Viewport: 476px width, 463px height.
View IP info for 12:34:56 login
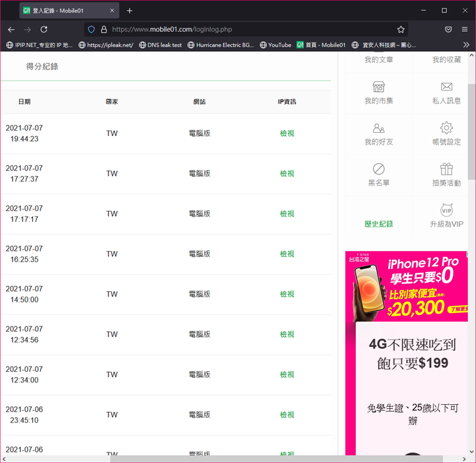(287, 334)
